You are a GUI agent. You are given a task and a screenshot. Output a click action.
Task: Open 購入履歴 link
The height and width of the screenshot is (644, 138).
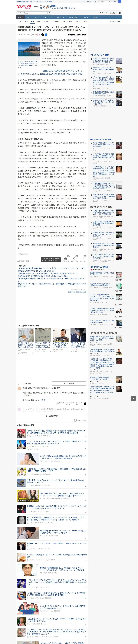(x=112, y=13)
